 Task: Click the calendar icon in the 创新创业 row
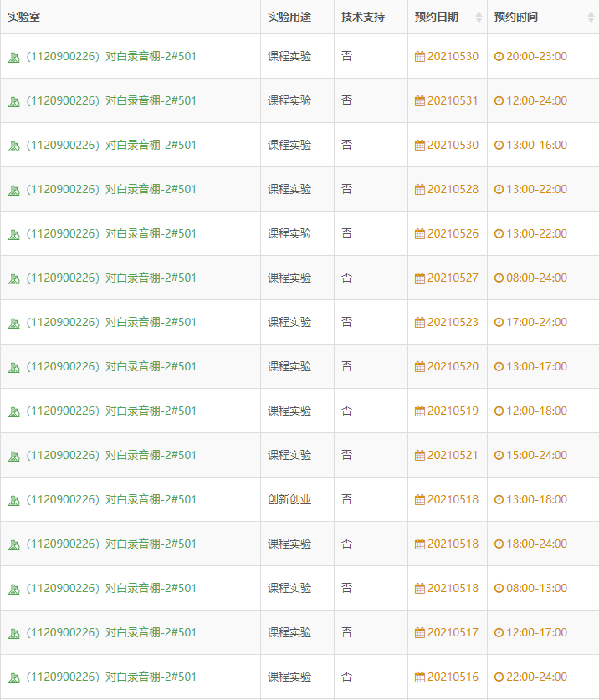[x=420, y=499]
